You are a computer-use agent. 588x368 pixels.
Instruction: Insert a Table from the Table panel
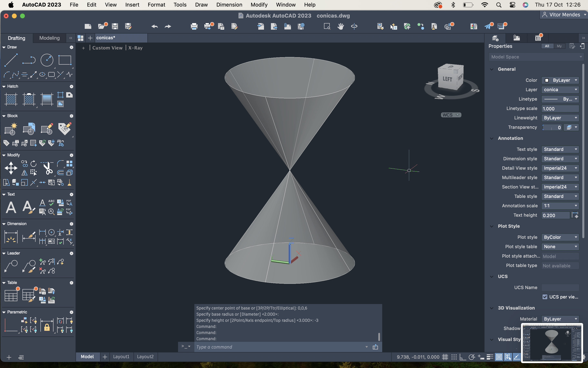(11, 295)
